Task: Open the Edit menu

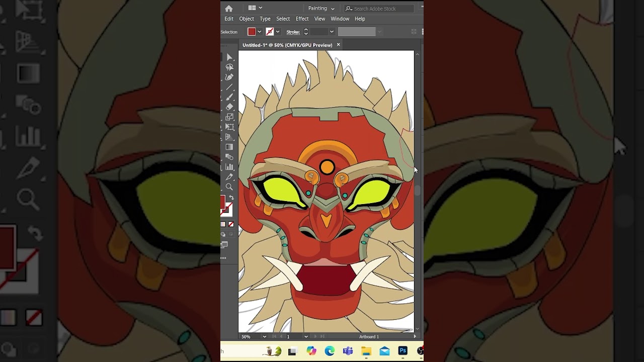Action: point(229,19)
